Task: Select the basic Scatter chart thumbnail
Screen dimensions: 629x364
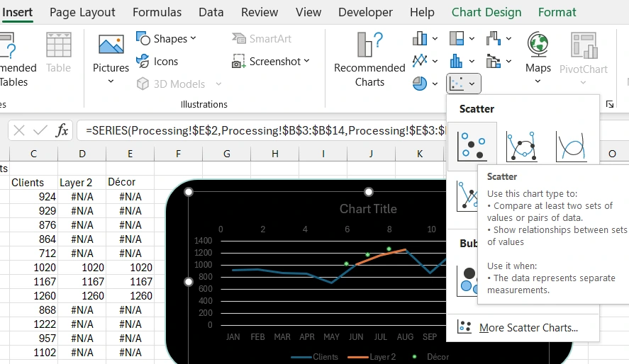Action: [472, 146]
